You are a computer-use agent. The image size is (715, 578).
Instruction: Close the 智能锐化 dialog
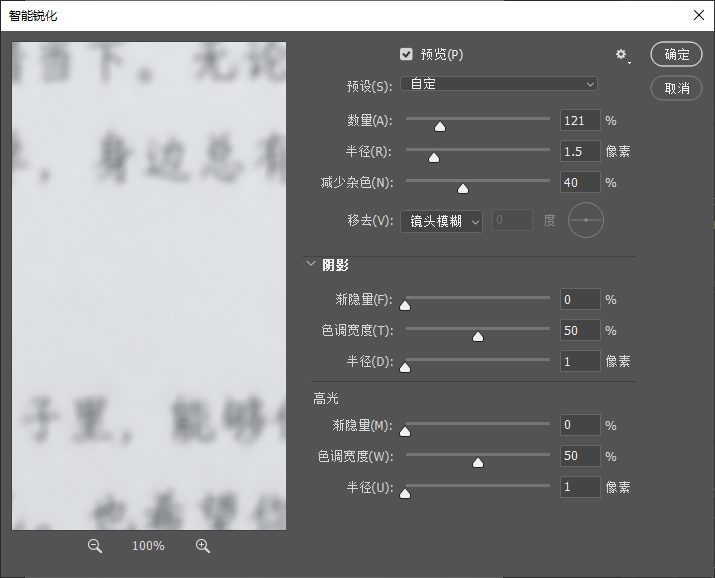699,15
